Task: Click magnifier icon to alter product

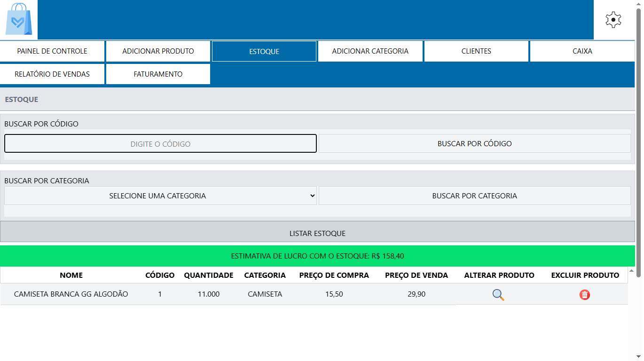Action: coord(498,295)
